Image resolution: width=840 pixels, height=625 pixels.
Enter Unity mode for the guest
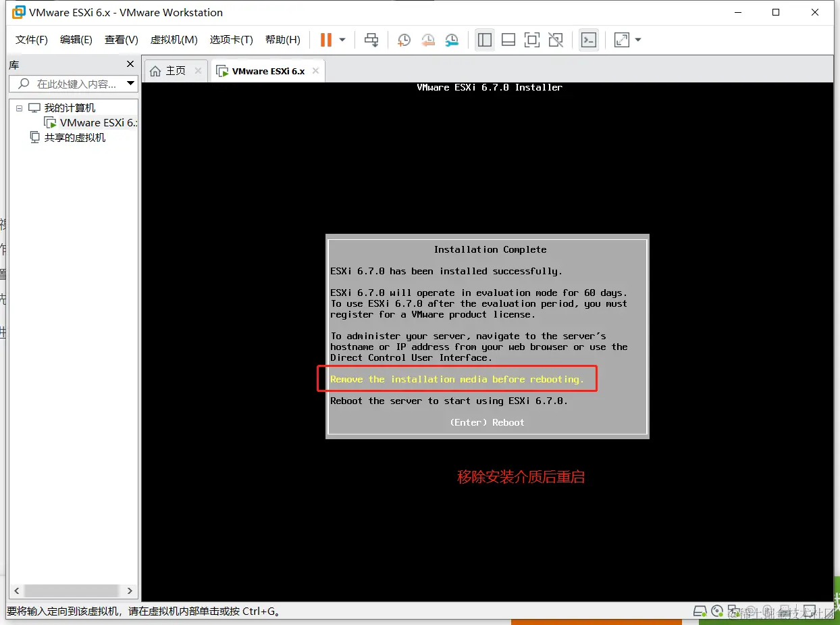[x=556, y=40]
